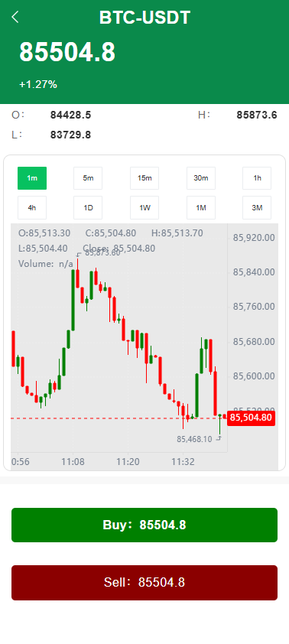
Task: Select the 1m timeframe
Action: point(32,178)
